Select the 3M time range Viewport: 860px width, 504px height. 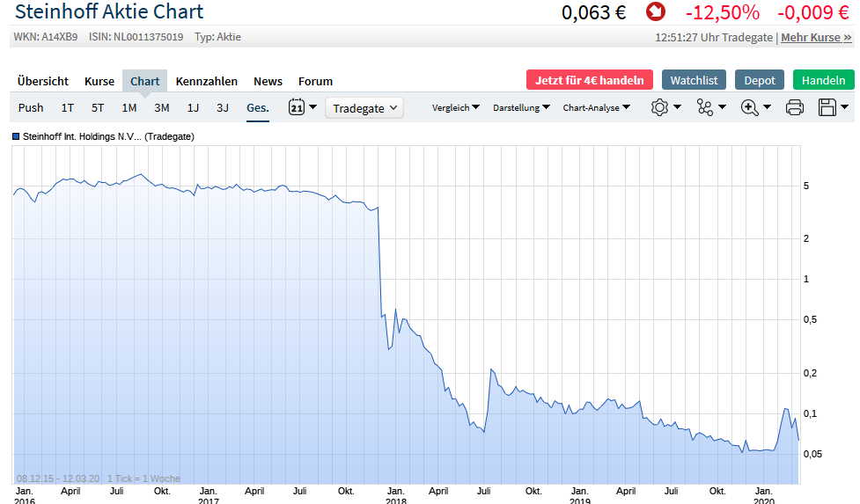pos(161,107)
